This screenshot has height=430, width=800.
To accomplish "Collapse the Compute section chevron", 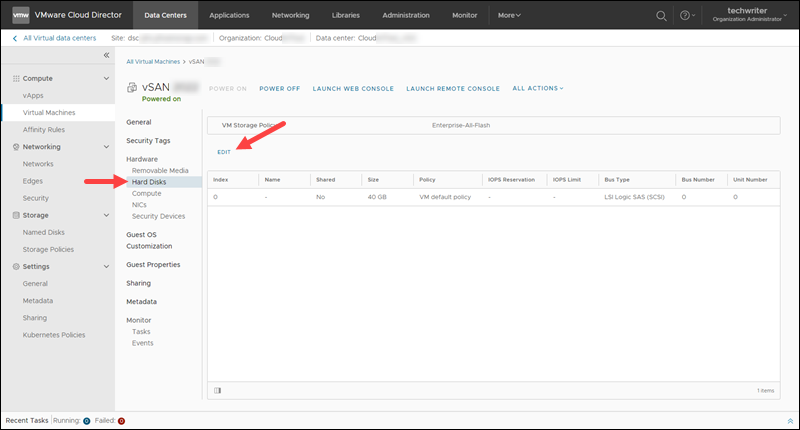I will (106, 79).
